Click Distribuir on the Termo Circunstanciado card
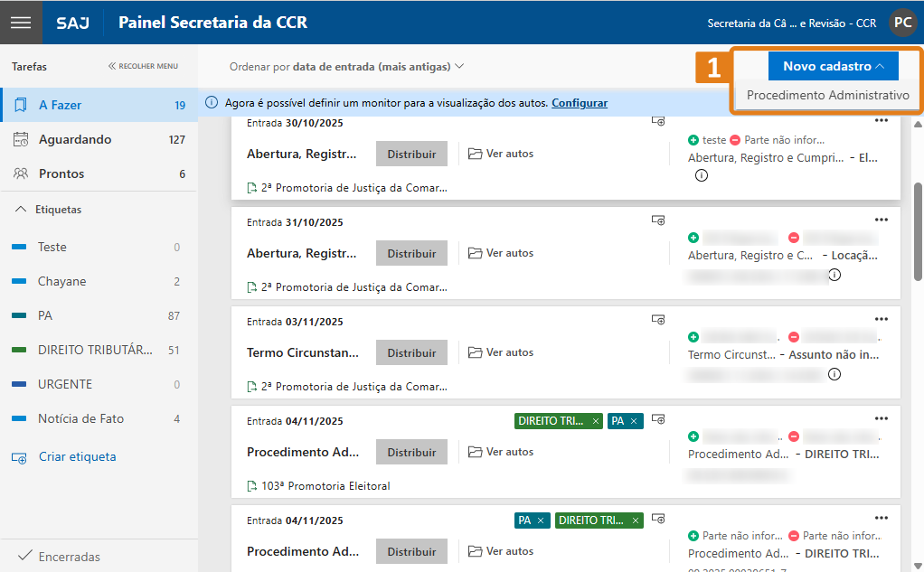 click(411, 352)
